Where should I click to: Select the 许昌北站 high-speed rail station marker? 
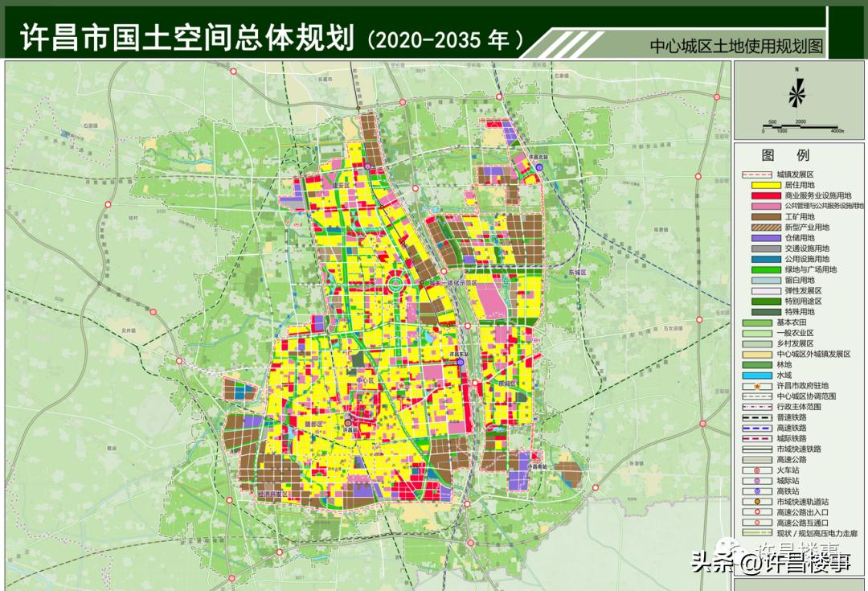(x=539, y=167)
